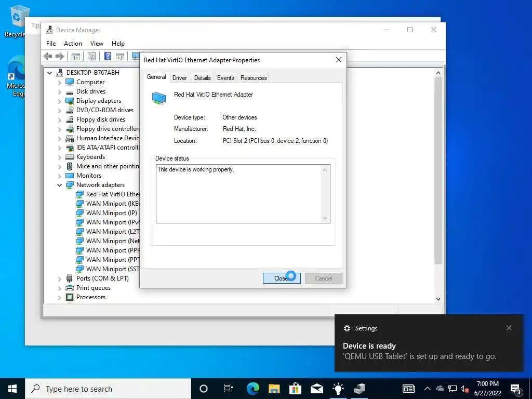Open the Action menu
The image size is (532, 399).
pos(73,44)
